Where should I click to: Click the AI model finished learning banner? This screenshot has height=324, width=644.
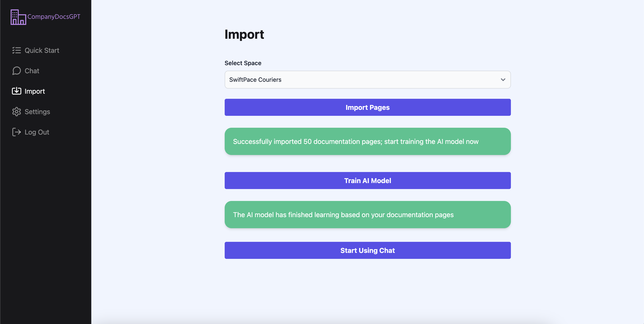click(367, 215)
